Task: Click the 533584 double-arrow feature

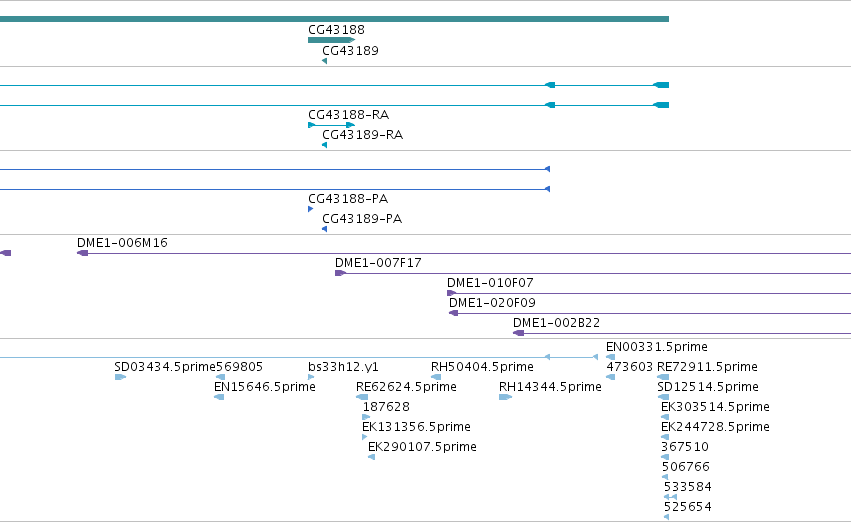Action: click(x=670, y=497)
